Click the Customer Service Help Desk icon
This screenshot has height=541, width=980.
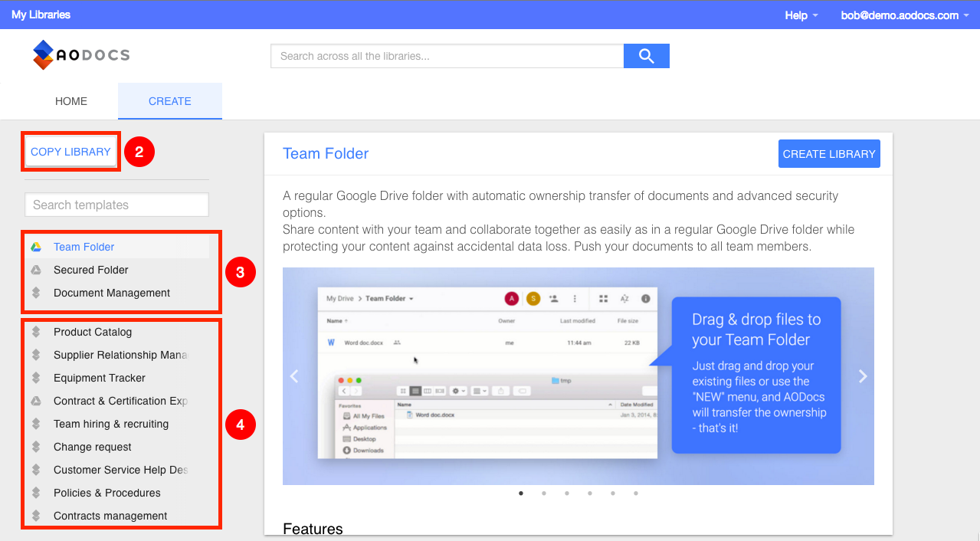point(36,470)
